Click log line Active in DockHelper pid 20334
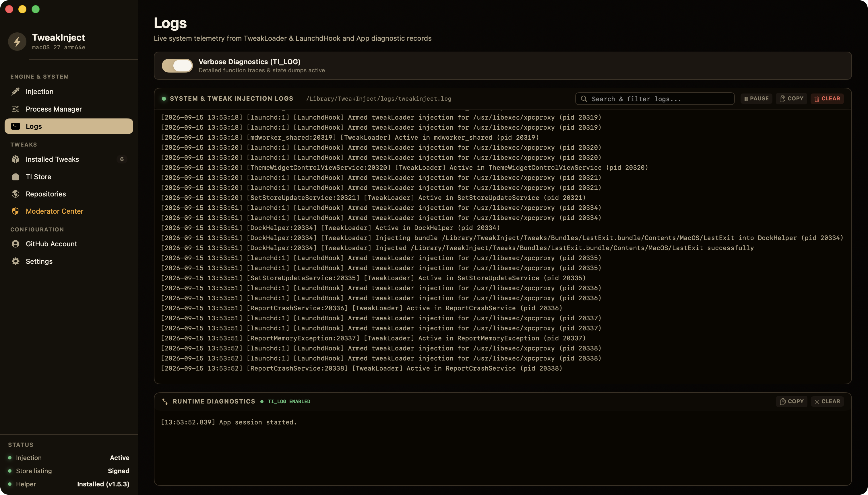868x495 pixels. pos(330,228)
